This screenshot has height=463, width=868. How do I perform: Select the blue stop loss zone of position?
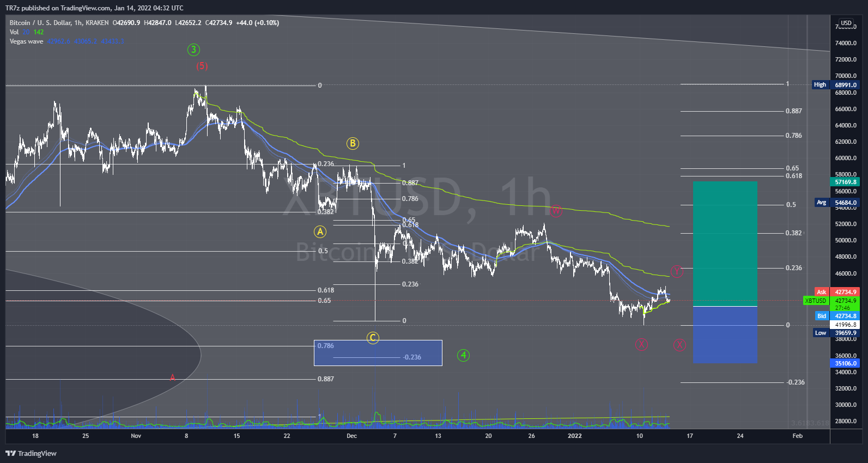[725, 334]
